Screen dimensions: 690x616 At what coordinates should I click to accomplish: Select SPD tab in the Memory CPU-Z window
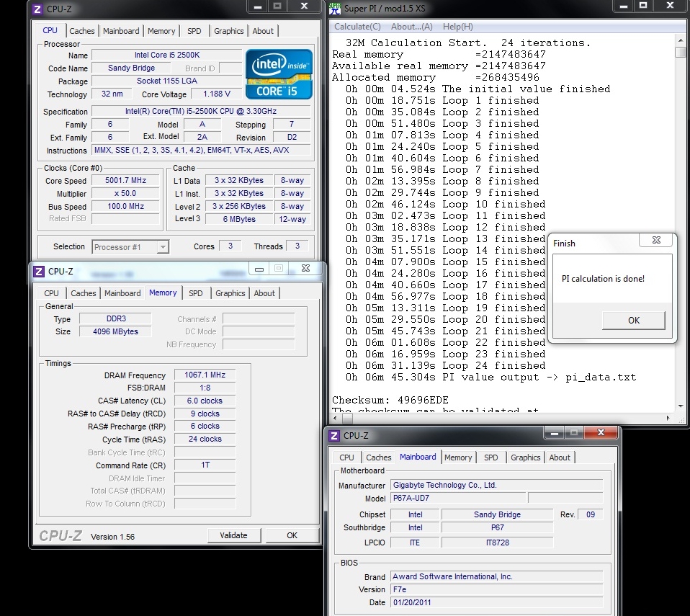[x=195, y=293]
